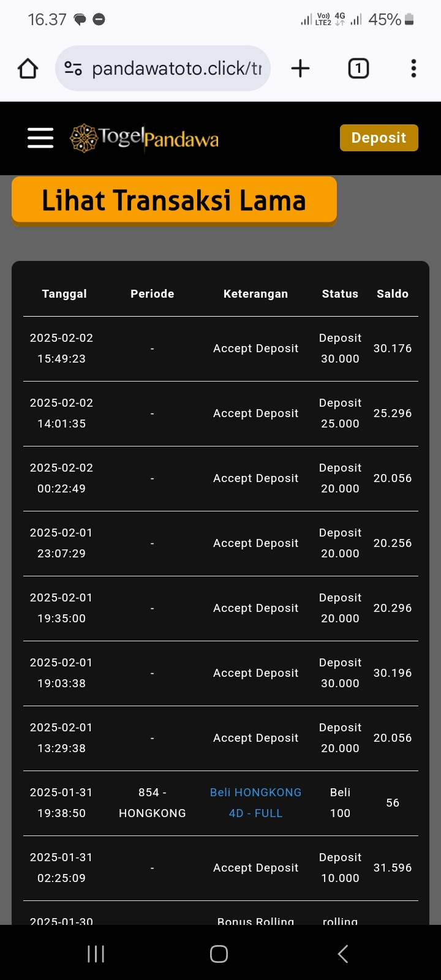Open the tab switcher showing 1 tab
The image size is (441, 980).
[x=358, y=69]
